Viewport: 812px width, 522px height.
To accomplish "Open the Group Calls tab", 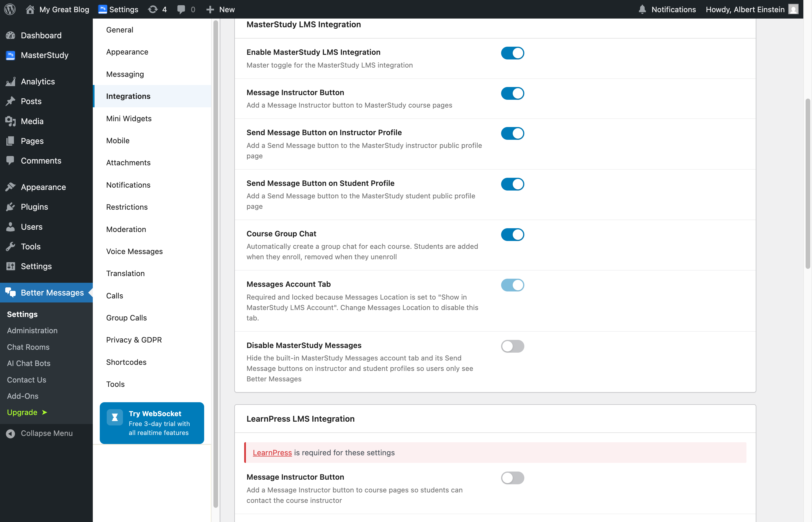I will (152, 318).
